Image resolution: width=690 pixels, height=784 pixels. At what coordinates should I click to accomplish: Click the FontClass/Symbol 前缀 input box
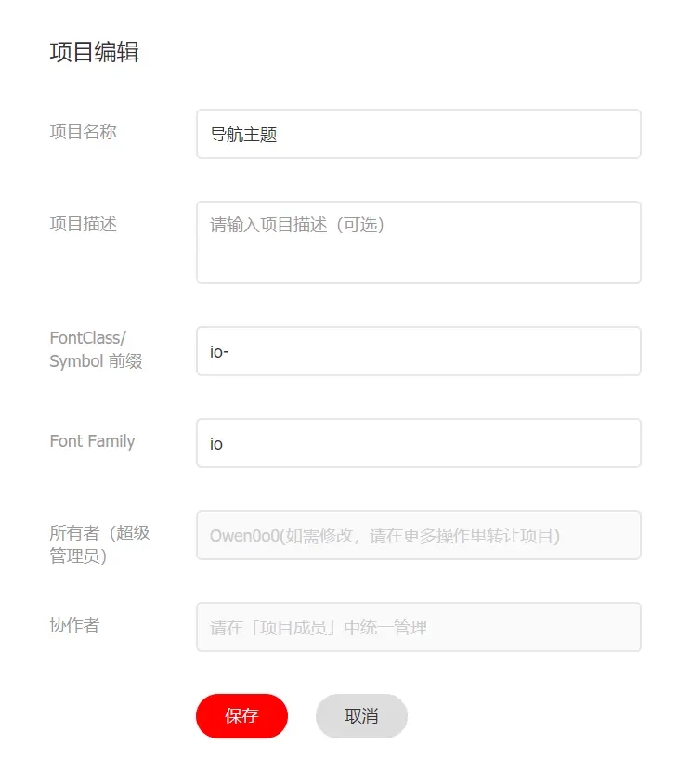click(418, 351)
